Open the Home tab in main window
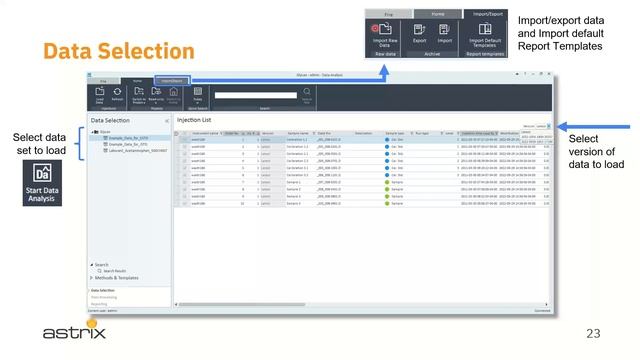The width and height of the screenshot is (640, 360). [x=137, y=80]
